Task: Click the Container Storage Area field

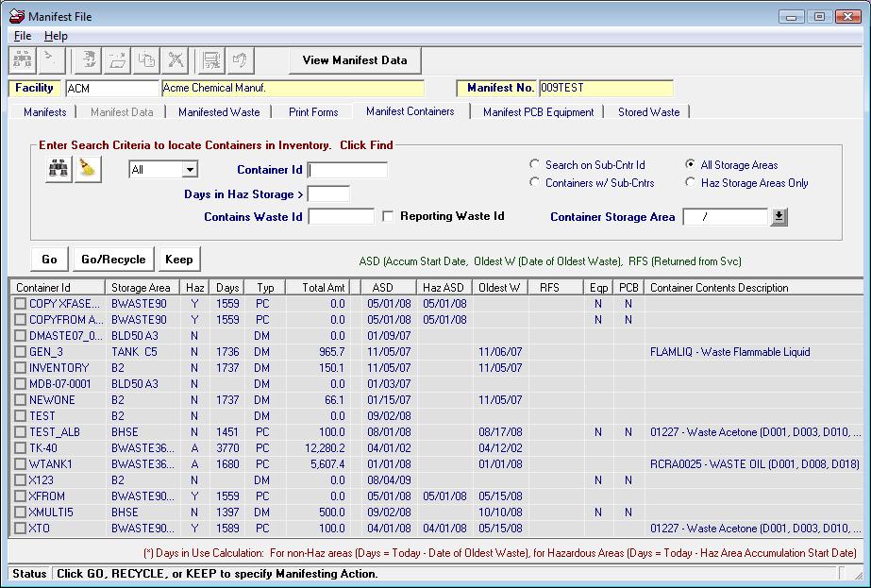Action: click(x=726, y=217)
